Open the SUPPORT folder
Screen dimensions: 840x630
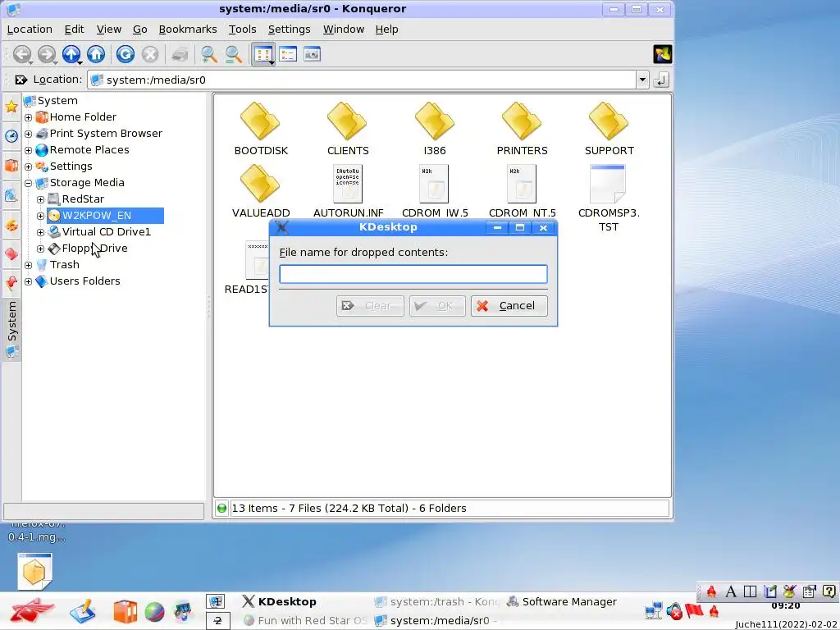pyautogui.click(x=609, y=129)
